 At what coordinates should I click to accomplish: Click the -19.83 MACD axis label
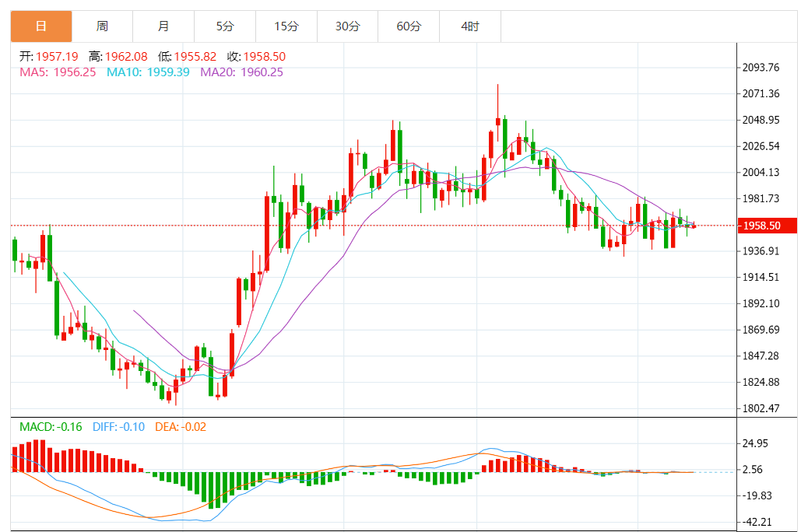pos(757,496)
